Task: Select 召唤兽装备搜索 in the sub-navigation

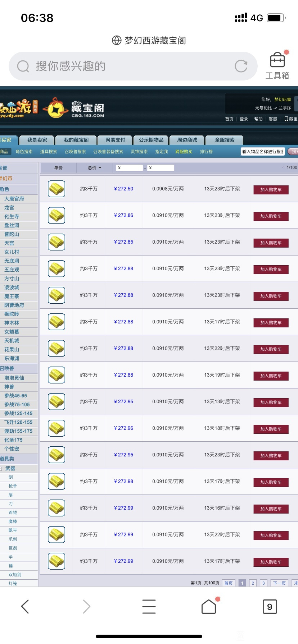Action: (x=108, y=152)
